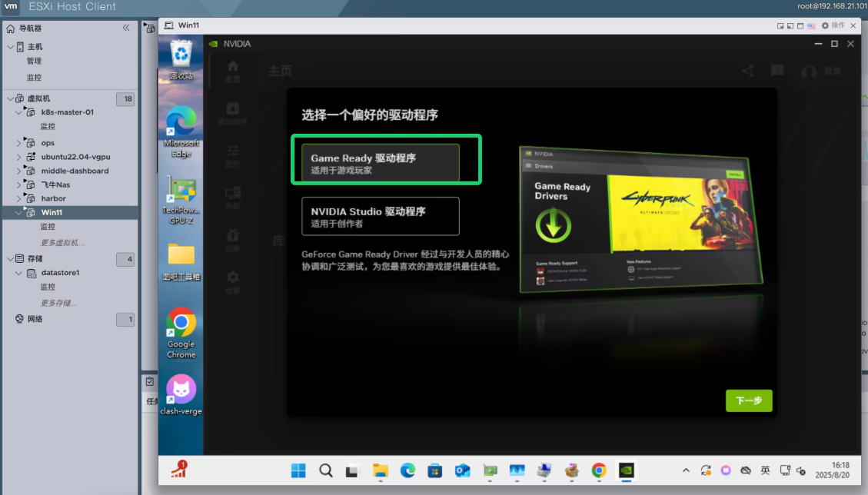
Task: Collapse the datastore1 node chevron
Action: 18,273
